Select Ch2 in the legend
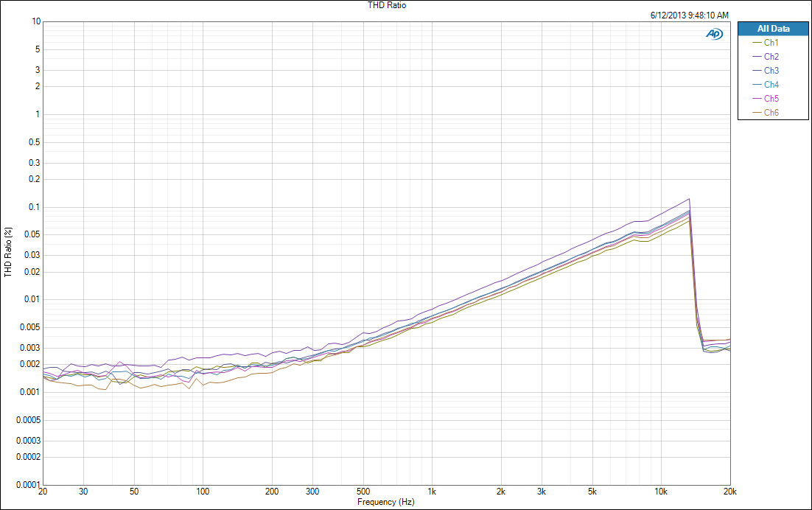Screen dimensions: 812x510 (x=766, y=57)
